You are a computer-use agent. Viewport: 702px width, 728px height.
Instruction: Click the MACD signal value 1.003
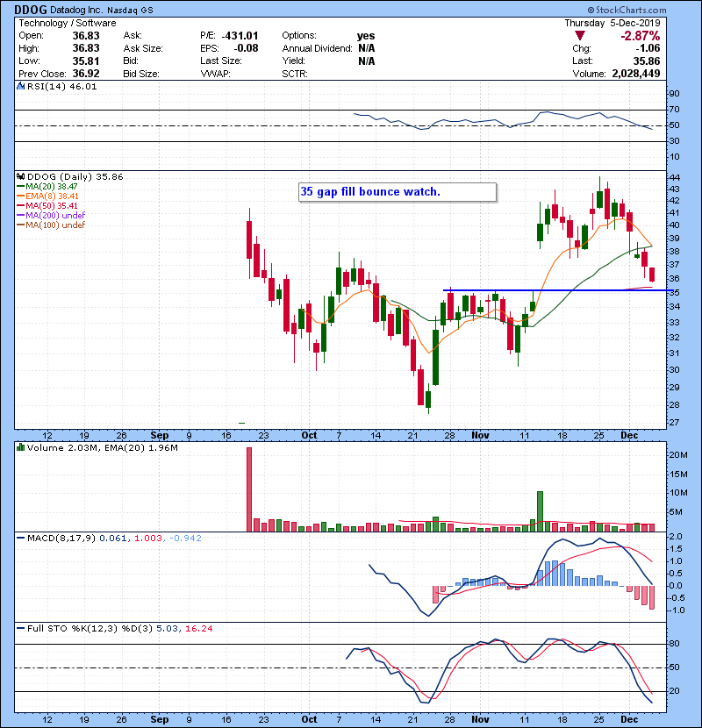(x=148, y=539)
